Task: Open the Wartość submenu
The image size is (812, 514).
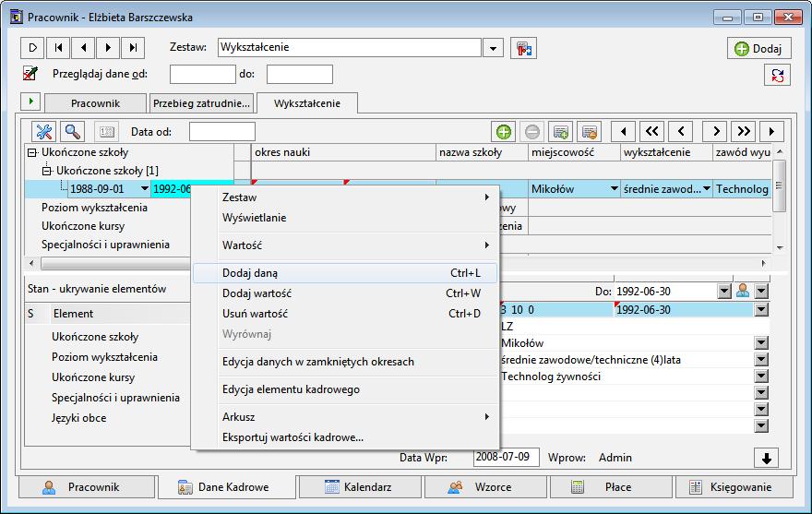Action: 345,245
